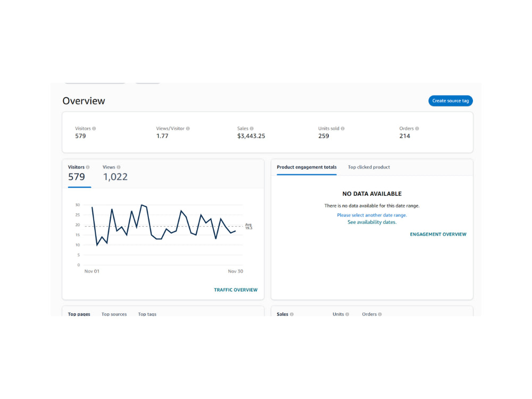Switch to Top tags tab
The width and height of the screenshot is (532, 399).
(x=147, y=314)
